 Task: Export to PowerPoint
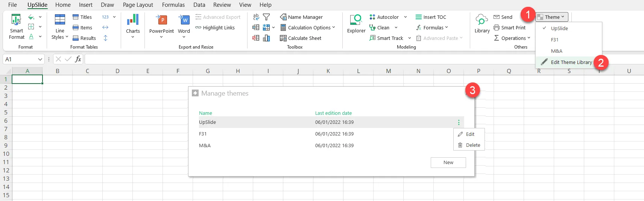pyautogui.click(x=161, y=26)
